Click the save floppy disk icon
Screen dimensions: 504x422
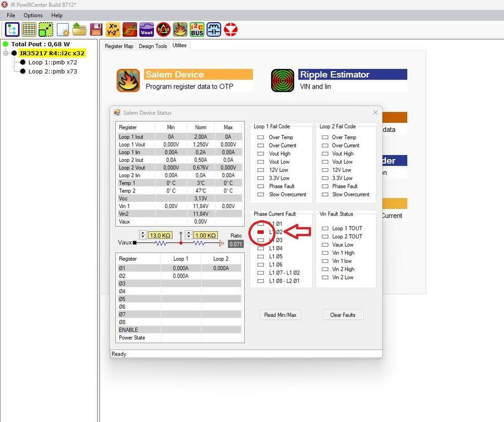tap(96, 30)
